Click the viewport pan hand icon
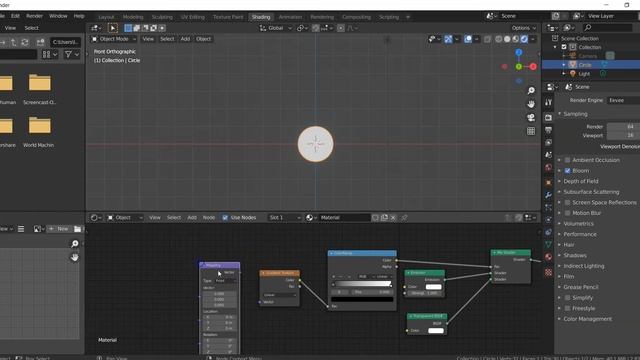The height and width of the screenshot is (360, 640). (x=531, y=104)
